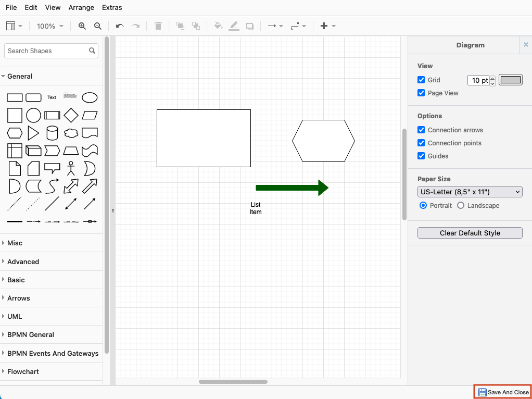Open the Arrange menu

tap(81, 8)
